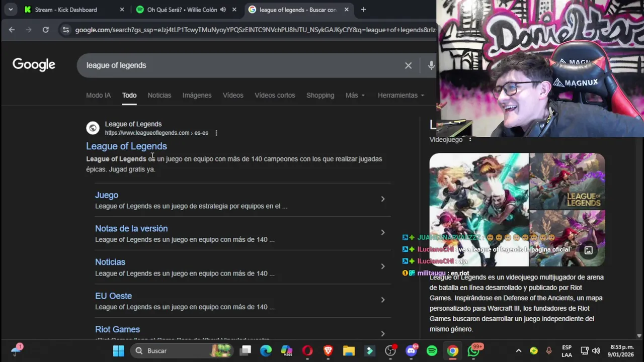The width and height of the screenshot is (644, 362).
Task: Click chevron on the EU Oeste row
Action: click(383, 300)
